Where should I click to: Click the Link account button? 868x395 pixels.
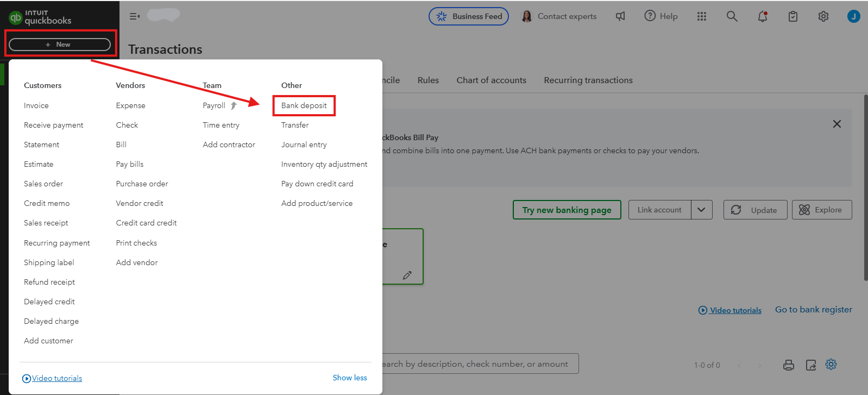(x=659, y=210)
